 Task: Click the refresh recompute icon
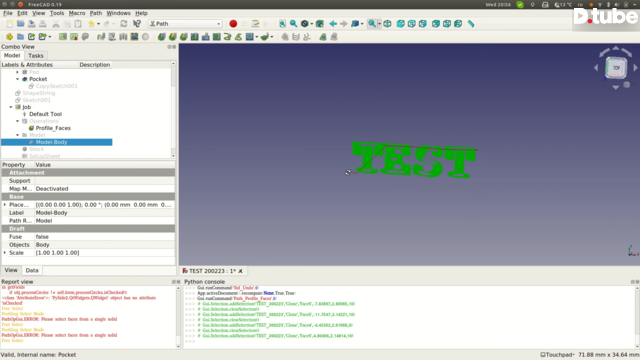(x=124, y=24)
